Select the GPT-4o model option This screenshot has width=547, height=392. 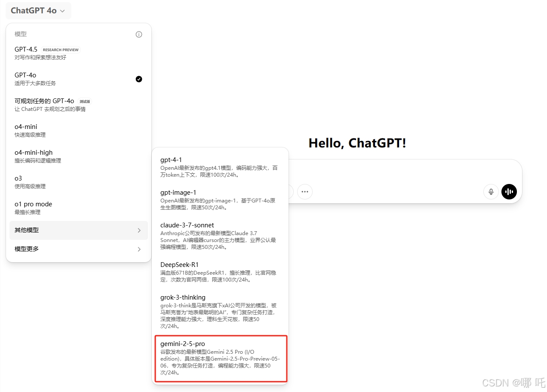pyautogui.click(x=79, y=79)
